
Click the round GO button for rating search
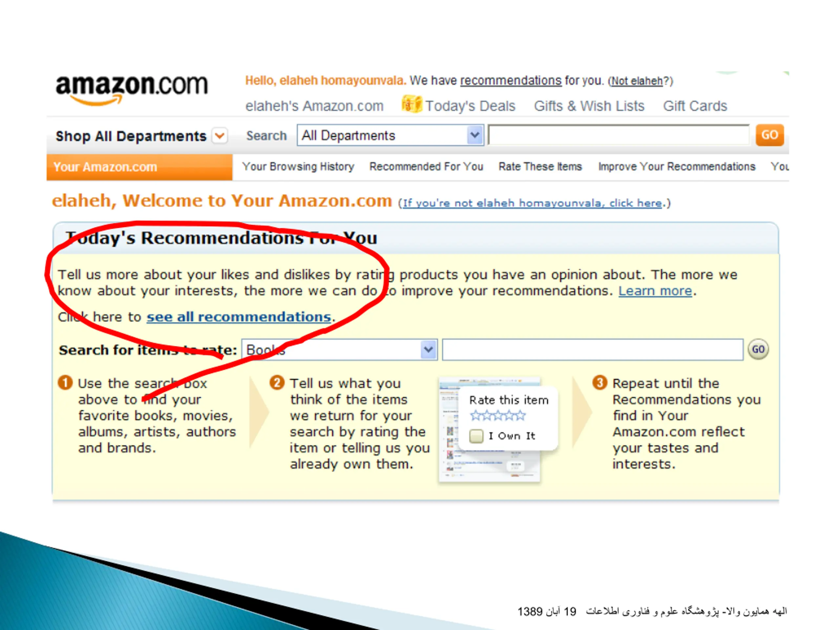[758, 349]
